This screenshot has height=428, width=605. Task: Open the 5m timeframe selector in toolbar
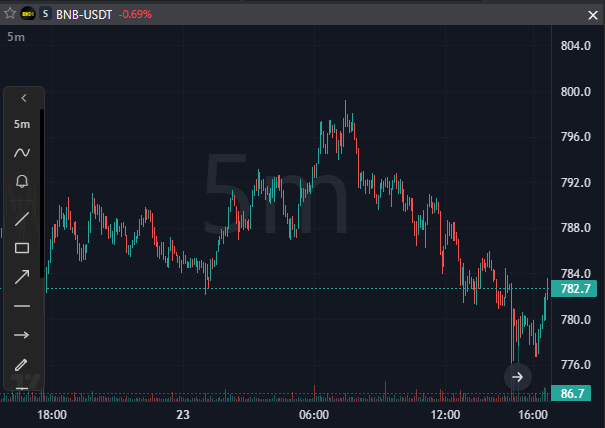click(x=22, y=124)
